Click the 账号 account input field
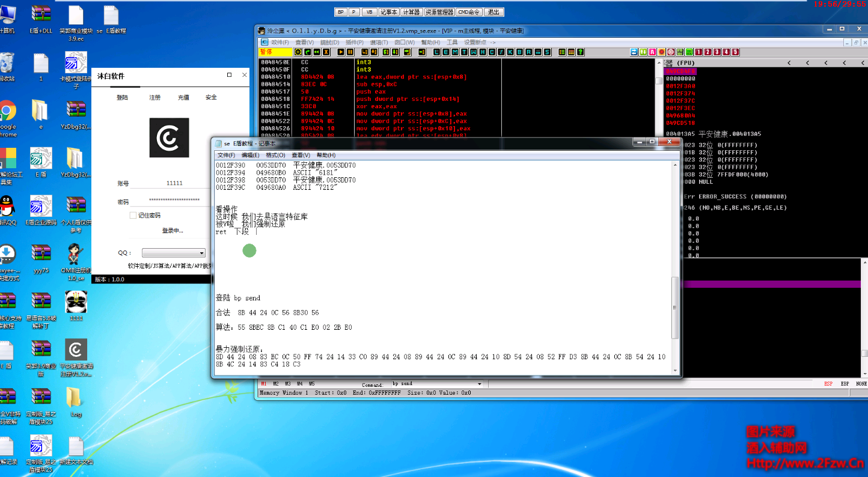The width and height of the screenshot is (868, 477). coord(174,183)
